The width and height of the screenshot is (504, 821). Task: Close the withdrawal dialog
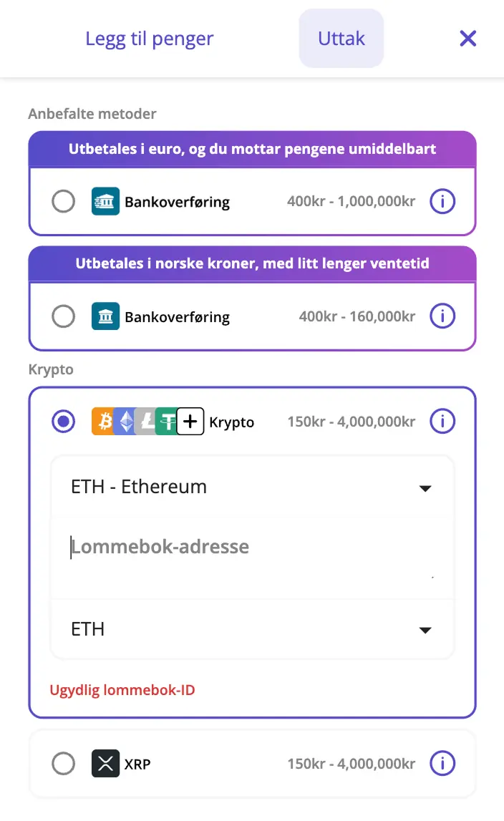[x=468, y=39]
